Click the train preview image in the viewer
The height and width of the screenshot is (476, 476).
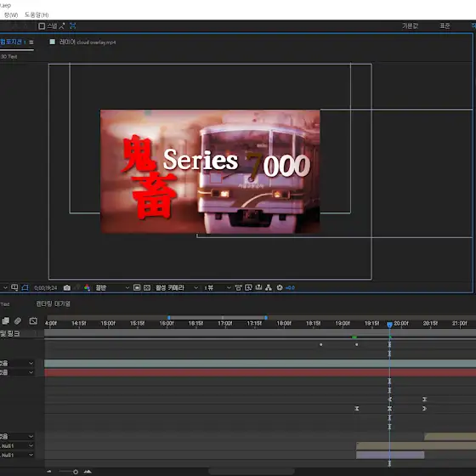point(210,172)
